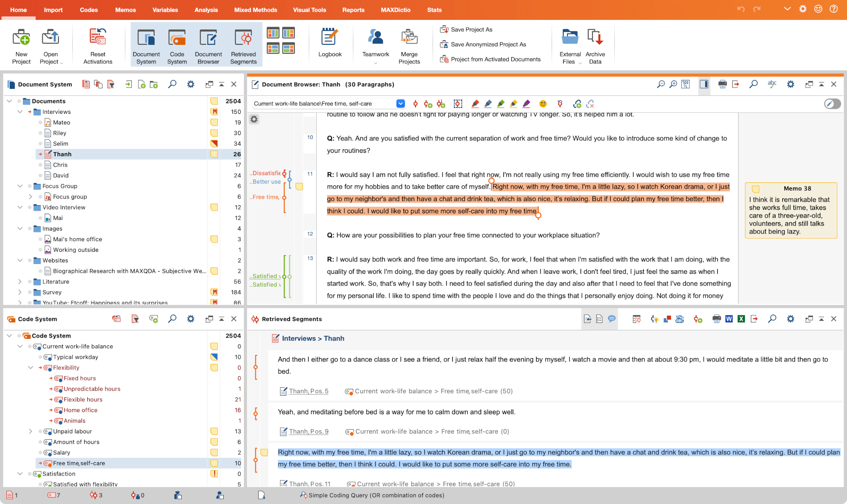Print the document from Document Browser

(x=722, y=84)
